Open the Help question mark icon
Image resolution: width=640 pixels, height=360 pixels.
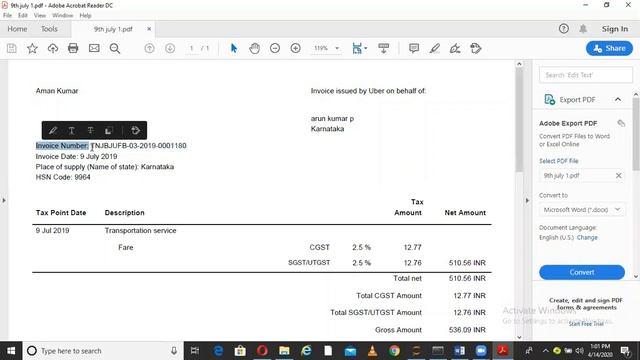coord(564,29)
